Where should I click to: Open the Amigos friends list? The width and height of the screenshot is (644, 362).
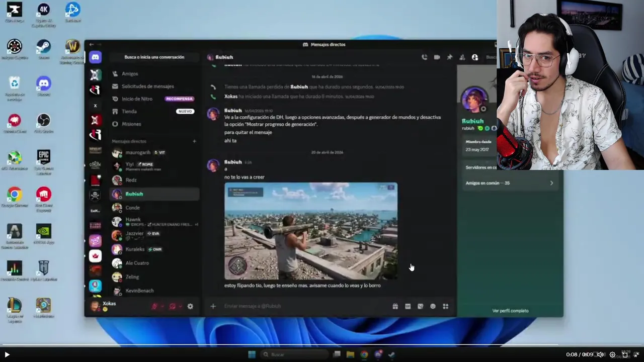[154, 74]
